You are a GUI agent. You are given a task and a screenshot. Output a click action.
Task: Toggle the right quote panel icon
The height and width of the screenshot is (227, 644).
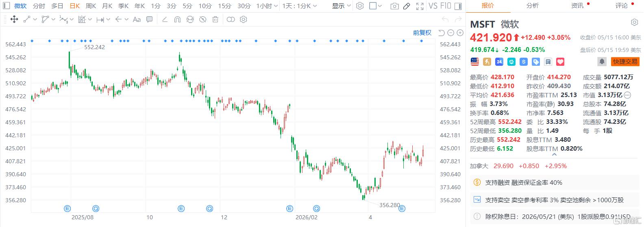coord(458,6)
